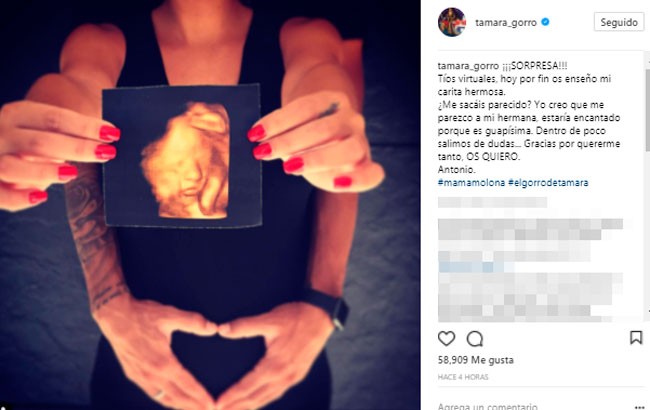This screenshot has height=410, width=650.
Task: Open the #mamamolona hashtag
Action: pyautogui.click(x=471, y=182)
